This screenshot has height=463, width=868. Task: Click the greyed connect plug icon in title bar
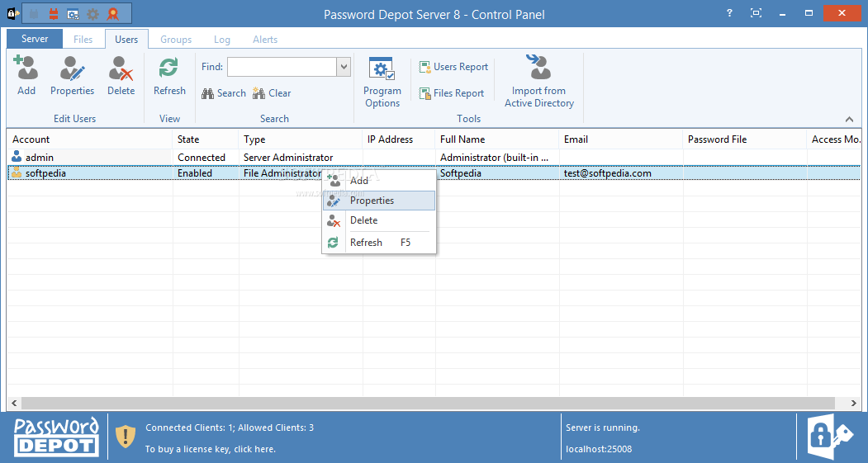coord(34,14)
